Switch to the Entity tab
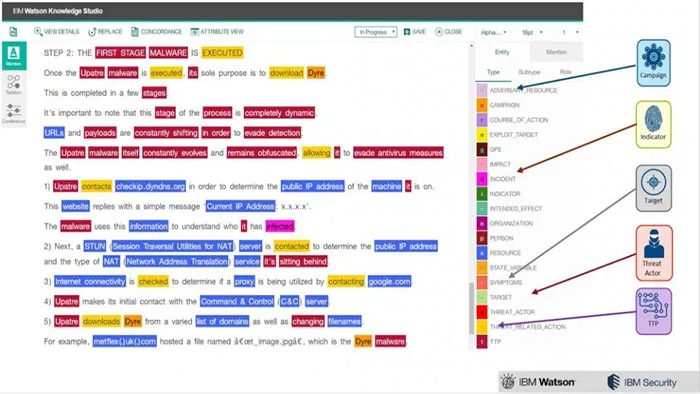 pos(502,52)
